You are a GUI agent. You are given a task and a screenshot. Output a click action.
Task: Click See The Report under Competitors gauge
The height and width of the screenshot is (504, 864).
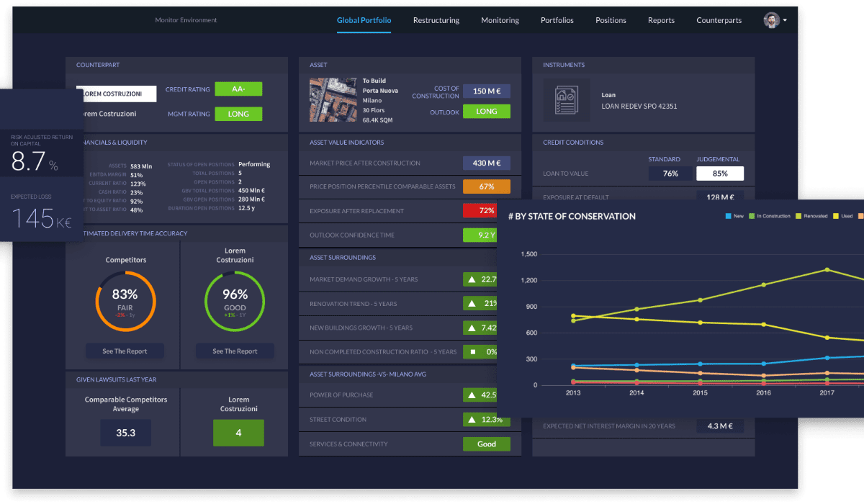[125, 350]
